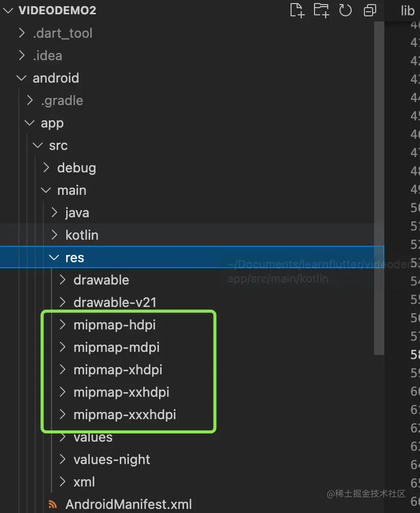This screenshot has width=420, height=513.
Task: Expand the .dart_tool folder chevron
Action: click(x=21, y=33)
